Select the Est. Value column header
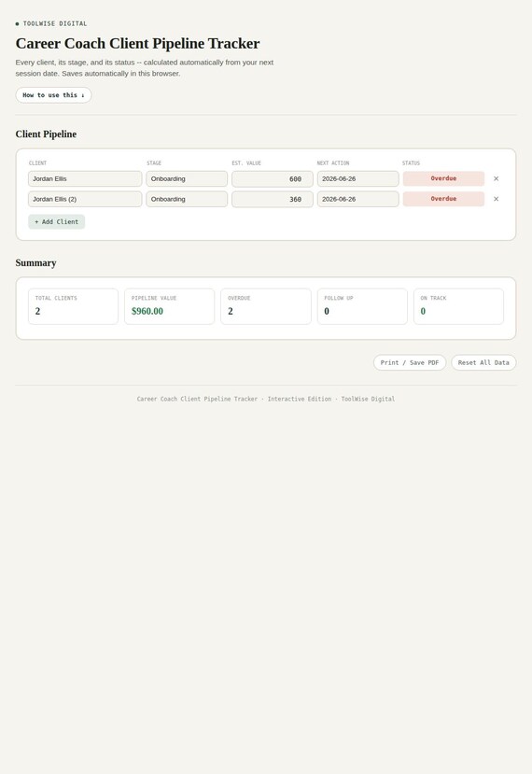532x774 pixels. click(x=246, y=162)
